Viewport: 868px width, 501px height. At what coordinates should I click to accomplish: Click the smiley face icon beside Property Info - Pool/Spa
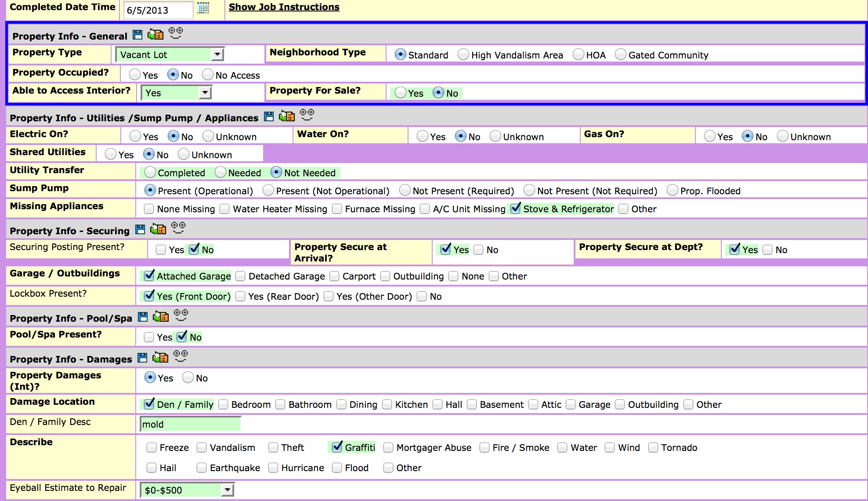pyautogui.click(x=181, y=315)
